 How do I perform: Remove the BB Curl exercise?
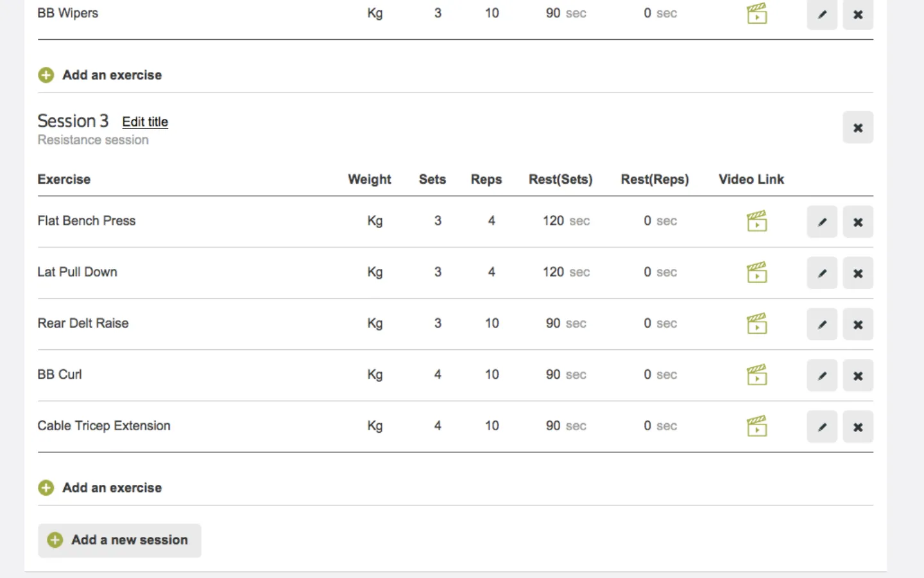pyautogui.click(x=858, y=376)
